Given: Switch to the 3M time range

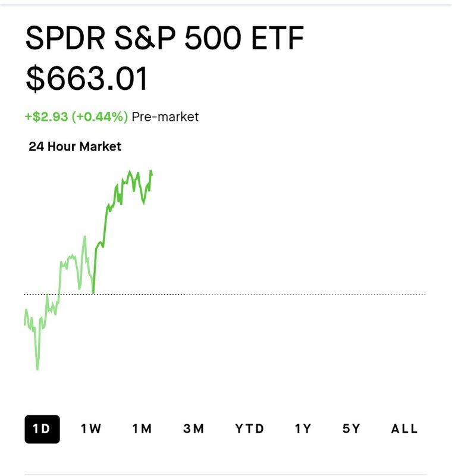Looking at the screenshot, I should [x=194, y=429].
